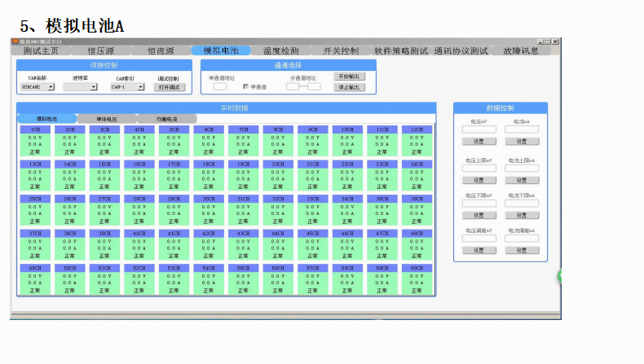Click the green circle at the right edge

[x=559, y=277]
